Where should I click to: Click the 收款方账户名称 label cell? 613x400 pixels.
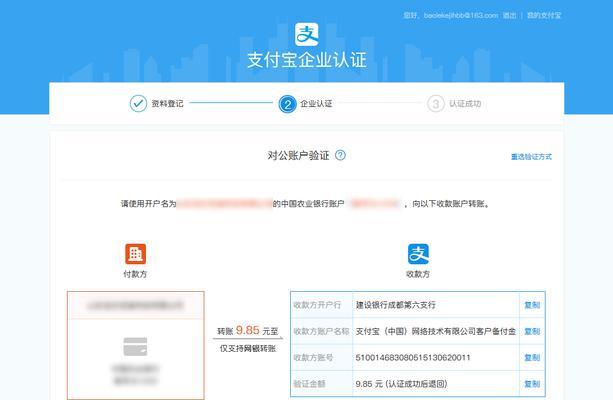click(321, 331)
